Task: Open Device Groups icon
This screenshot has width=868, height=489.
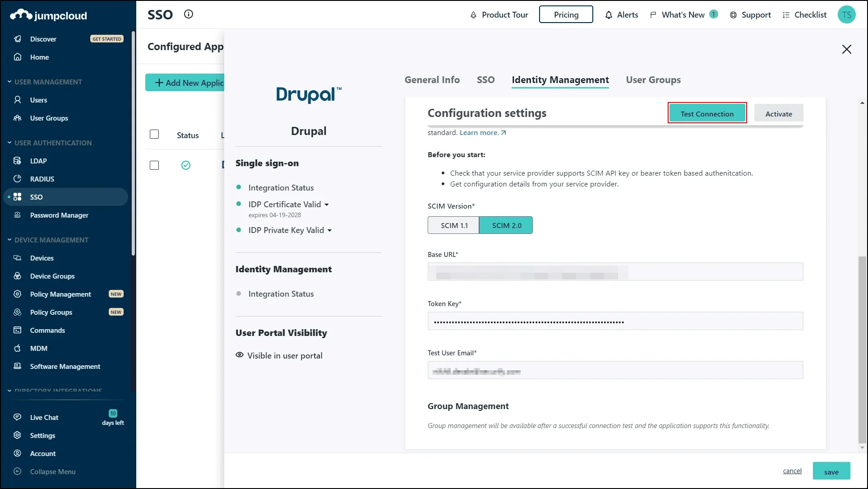Action: click(x=18, y=276)
